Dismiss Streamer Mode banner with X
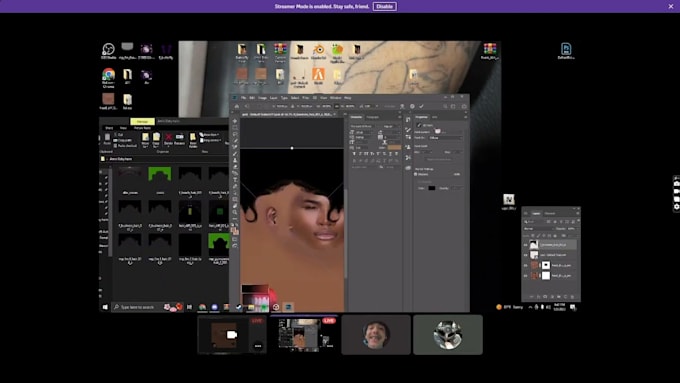The height and width of the screenshot is (383, 680). (671, 7)
